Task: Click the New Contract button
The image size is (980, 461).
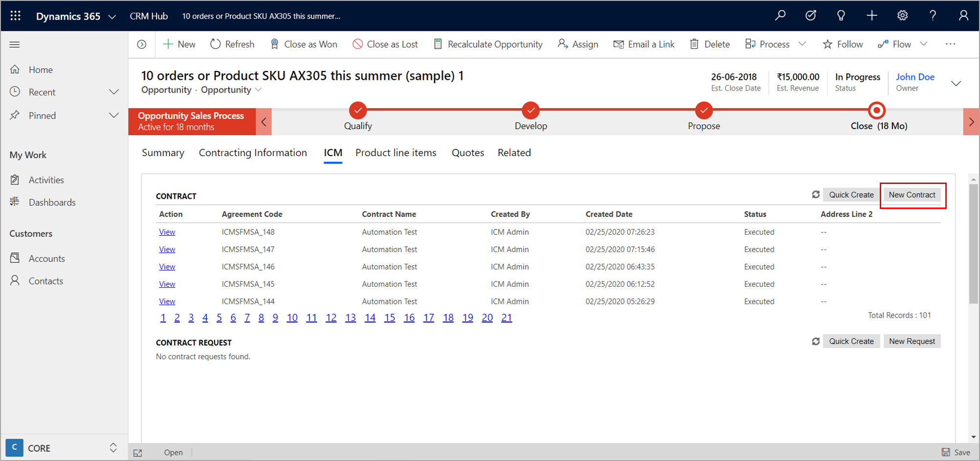Action: (912, 195)
